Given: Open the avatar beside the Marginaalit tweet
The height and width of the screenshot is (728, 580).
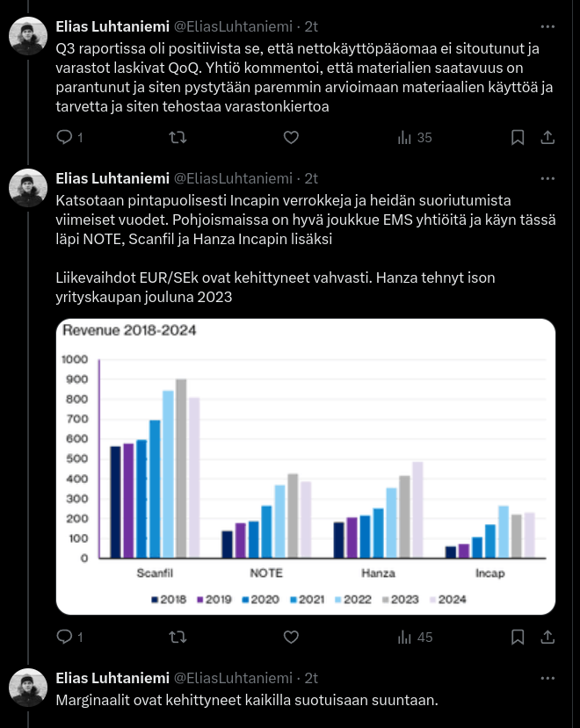Looking at the screenshot, I should coord(27,687).
